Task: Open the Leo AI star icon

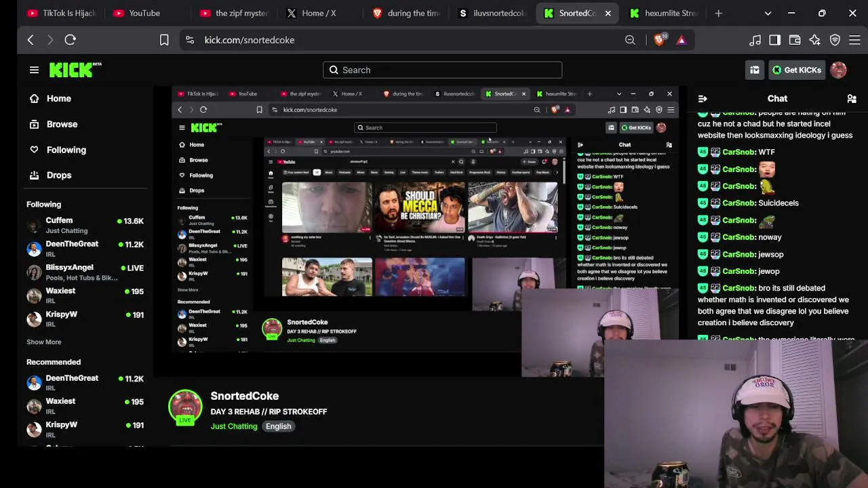Action: (x=814, y=40)
